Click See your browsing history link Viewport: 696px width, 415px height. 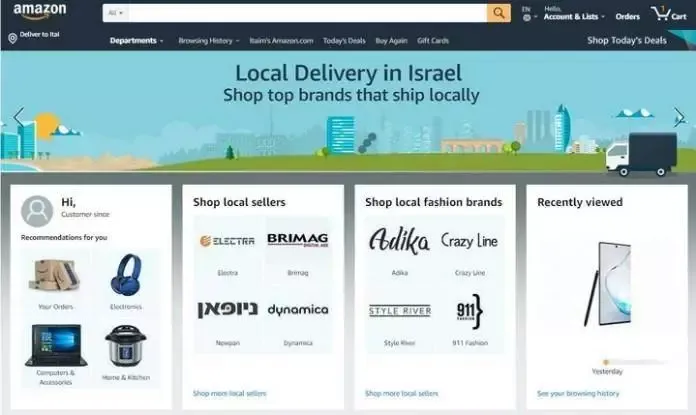click(578, 393)
